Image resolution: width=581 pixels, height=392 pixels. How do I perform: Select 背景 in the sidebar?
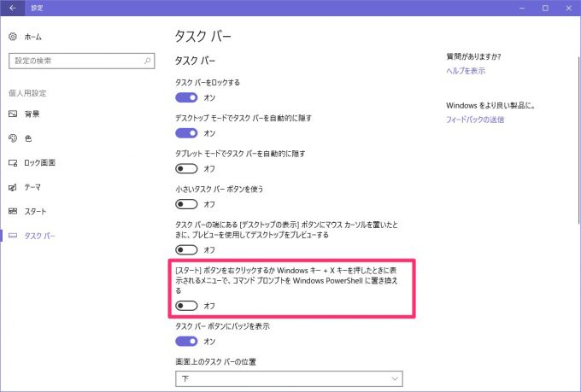(32, 114)
